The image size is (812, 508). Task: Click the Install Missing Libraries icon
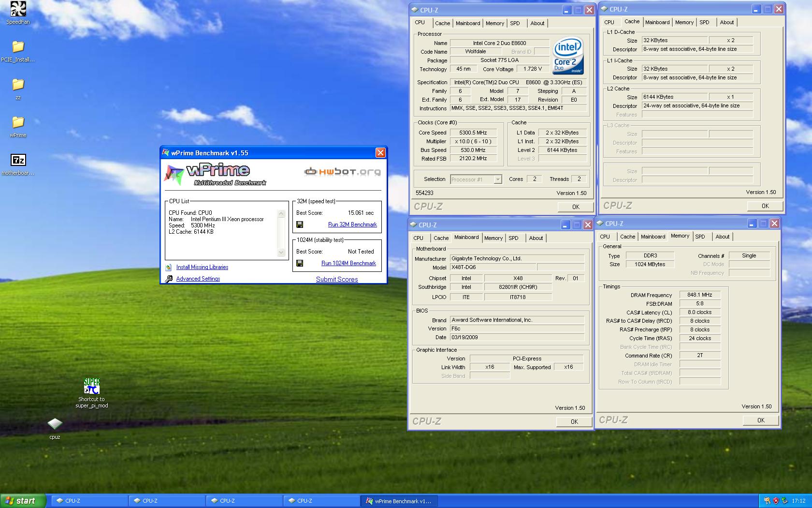click(x=168, y=267)
